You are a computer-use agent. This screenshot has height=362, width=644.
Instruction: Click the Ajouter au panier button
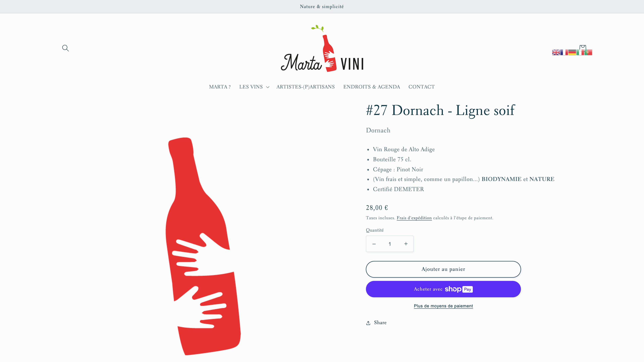click(x=443, y=269)
